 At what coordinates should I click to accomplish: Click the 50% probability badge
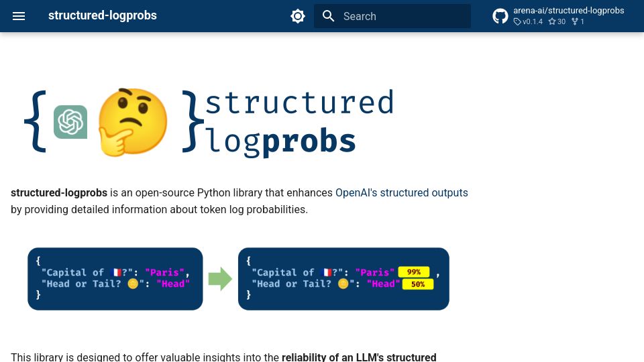(418, 284)
